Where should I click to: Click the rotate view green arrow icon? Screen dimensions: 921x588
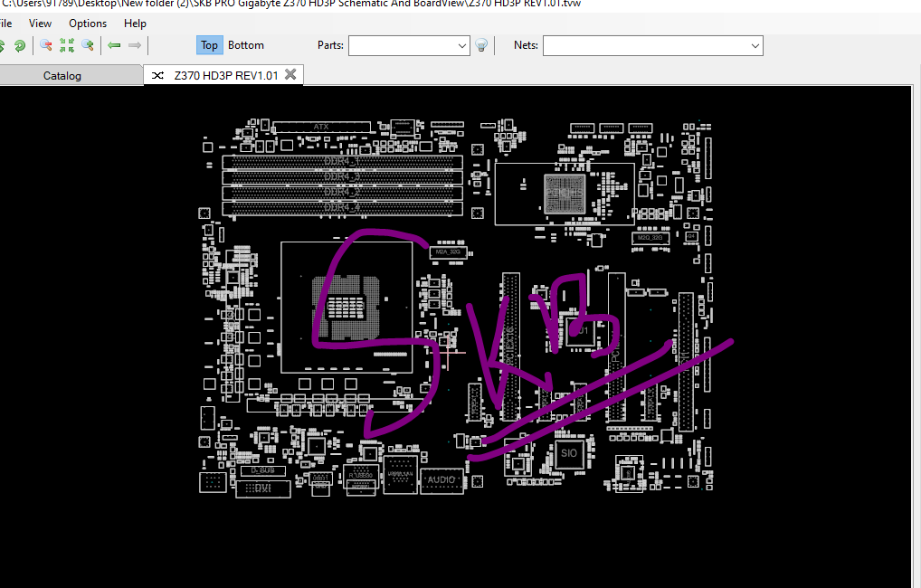tap(19, 45)
